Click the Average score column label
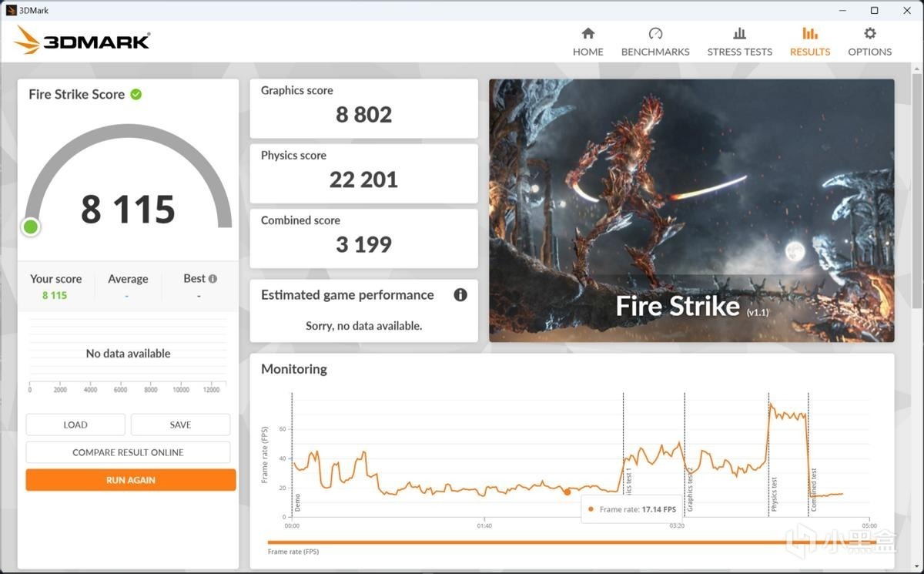The width and height of the screenshot is (924, 574). pos(128,279)
